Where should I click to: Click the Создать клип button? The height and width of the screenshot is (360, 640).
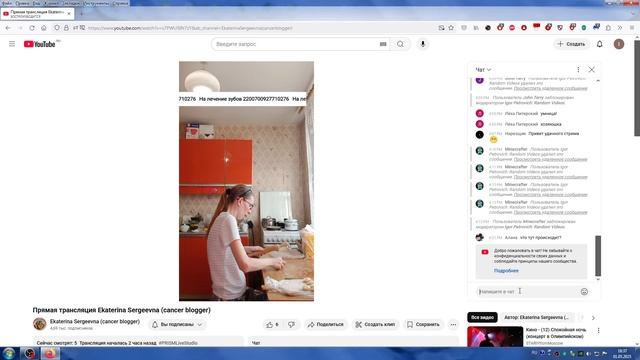click(375, 324)
